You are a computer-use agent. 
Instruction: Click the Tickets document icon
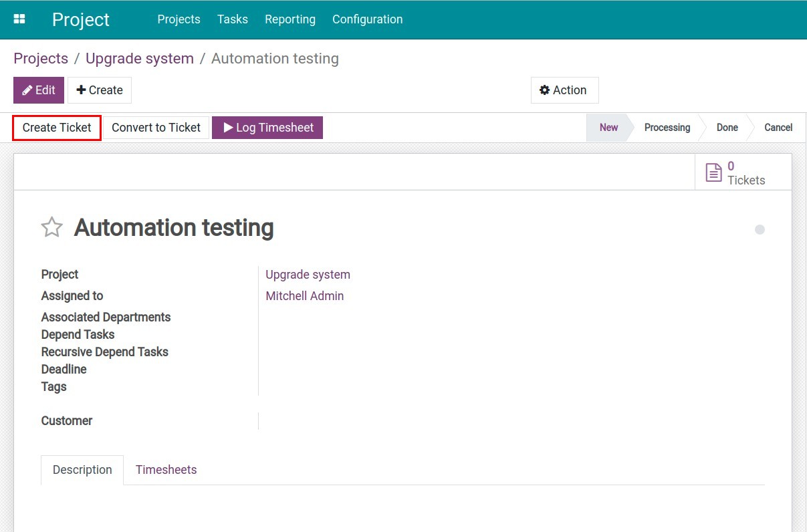pyautogui.click(x=713, y=172)
